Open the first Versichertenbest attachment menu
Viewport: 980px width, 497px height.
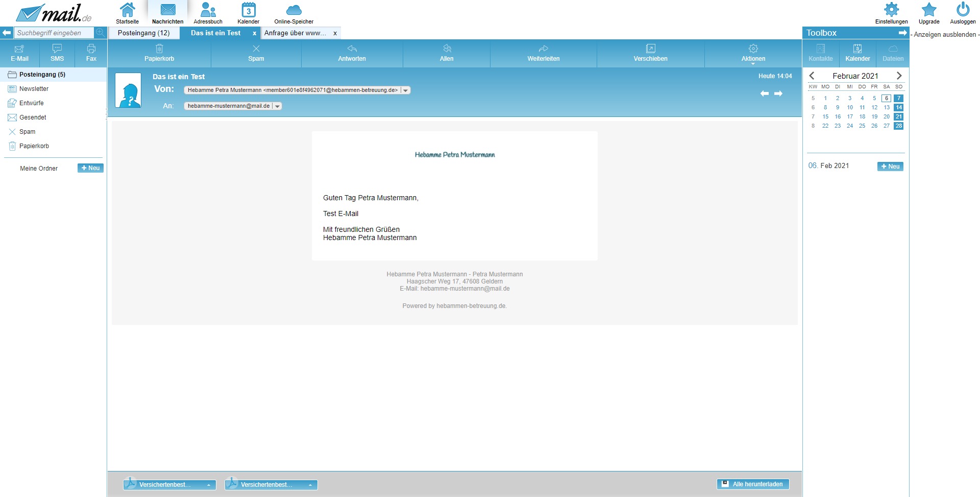208,485
